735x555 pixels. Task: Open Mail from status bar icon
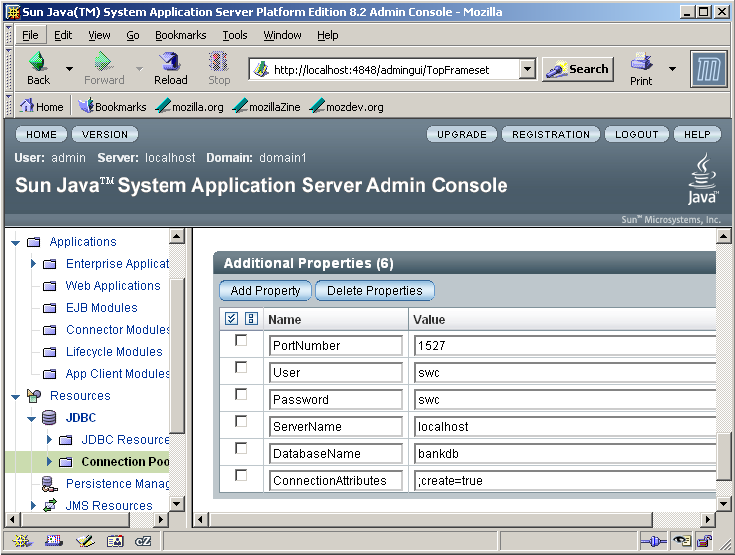tap(53, 541)
